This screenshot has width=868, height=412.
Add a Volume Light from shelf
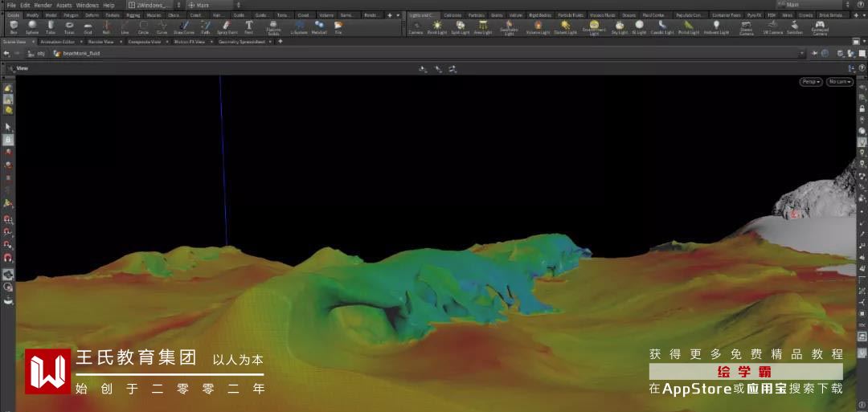pos(538,27)
